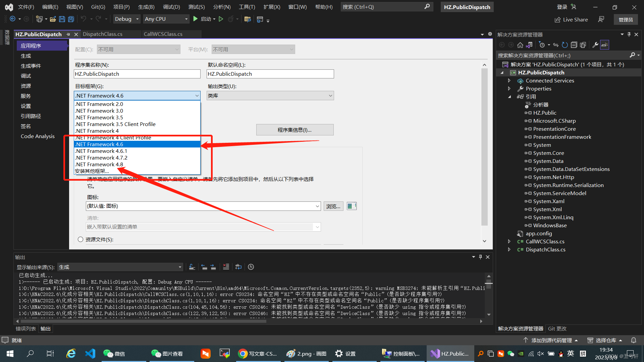
Task: Click the save single file icon
Action: (x=62, y=19)
